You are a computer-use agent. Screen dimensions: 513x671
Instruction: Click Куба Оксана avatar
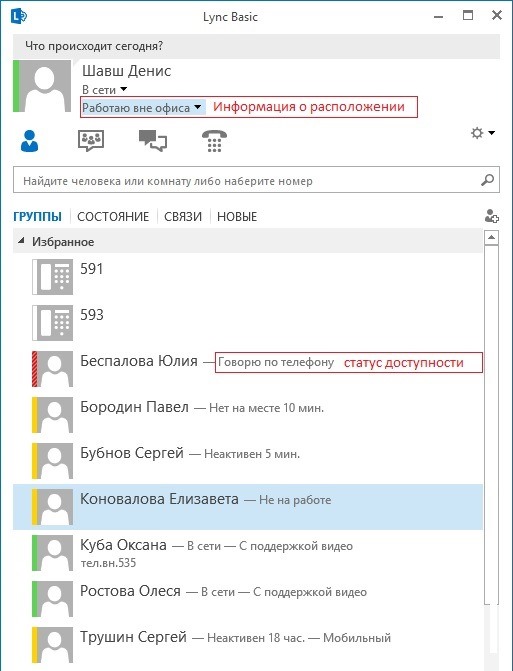click(x=53, y=552)
